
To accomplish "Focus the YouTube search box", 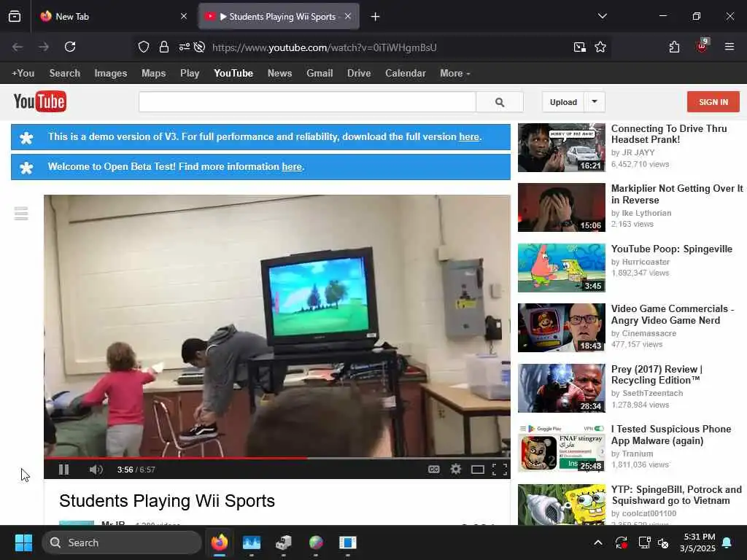I will pos(307,102).
